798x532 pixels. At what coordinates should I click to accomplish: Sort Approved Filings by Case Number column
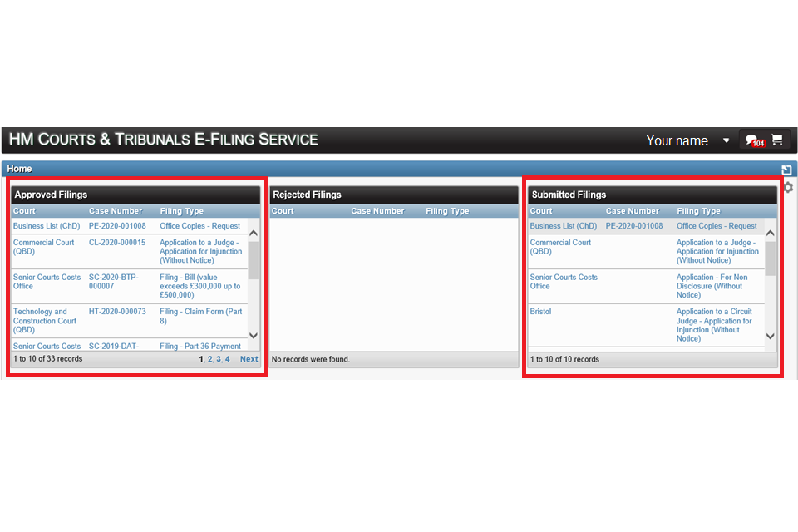pyautogui.click(x=116, y=211)
